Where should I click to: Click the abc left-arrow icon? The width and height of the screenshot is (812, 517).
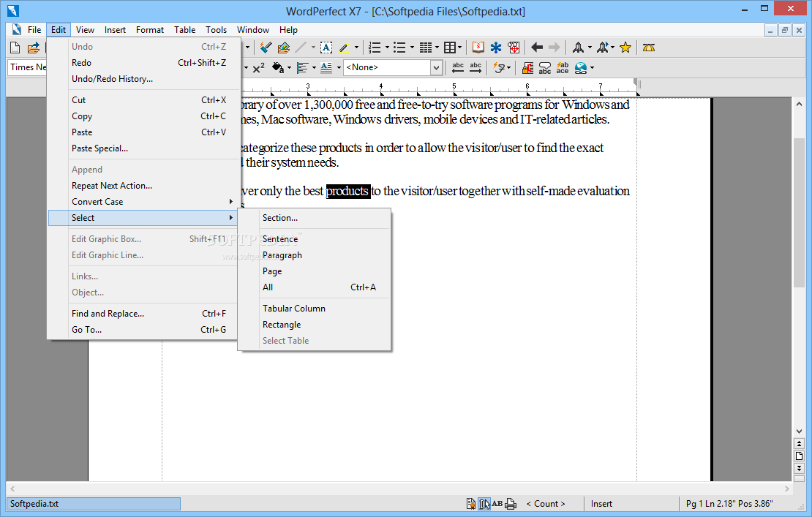[458, 68]
